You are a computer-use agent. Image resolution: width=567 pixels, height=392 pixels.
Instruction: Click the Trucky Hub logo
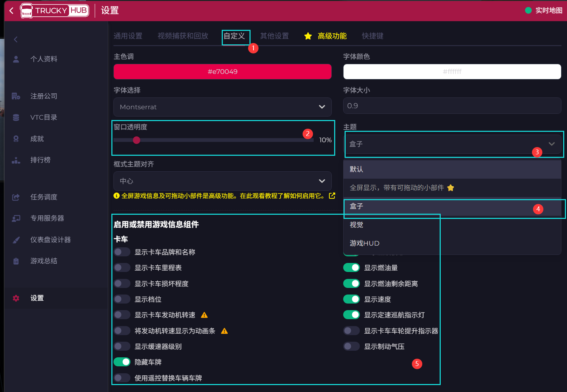coord(54,10)
